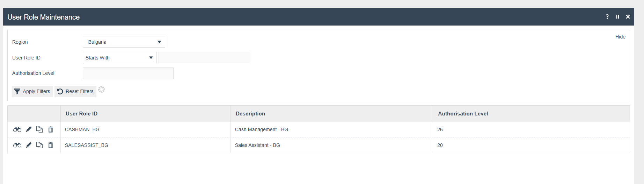Click the Authorisation Level input field
The width and height of the screenshot is (644, 184).
coord(128,73)
